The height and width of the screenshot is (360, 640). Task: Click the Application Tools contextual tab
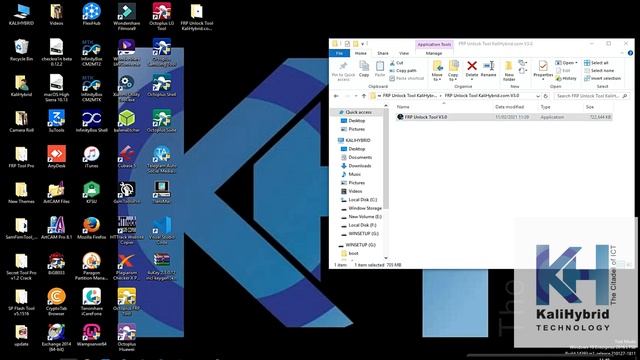tap(434, 44)
